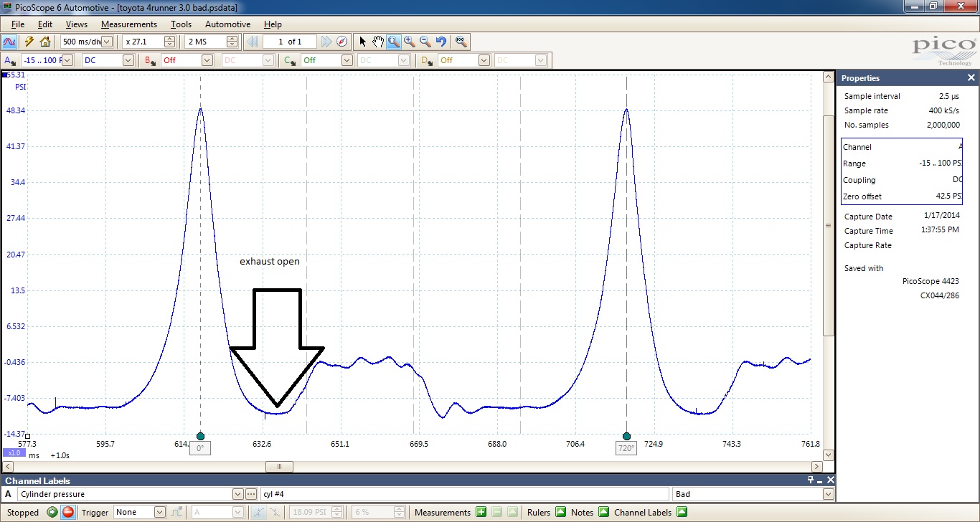
Task: Open the home icon in the toolbar
Action: (x=45, y=42)
